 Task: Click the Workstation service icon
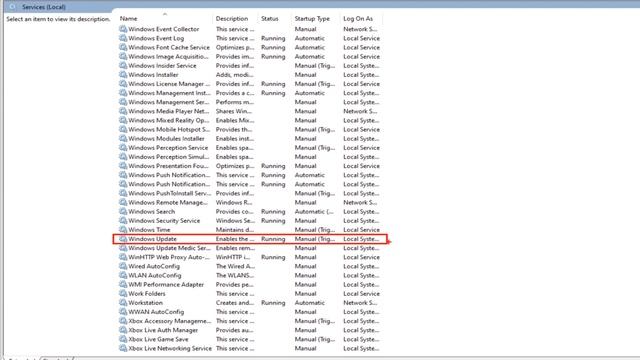(123, 302)
